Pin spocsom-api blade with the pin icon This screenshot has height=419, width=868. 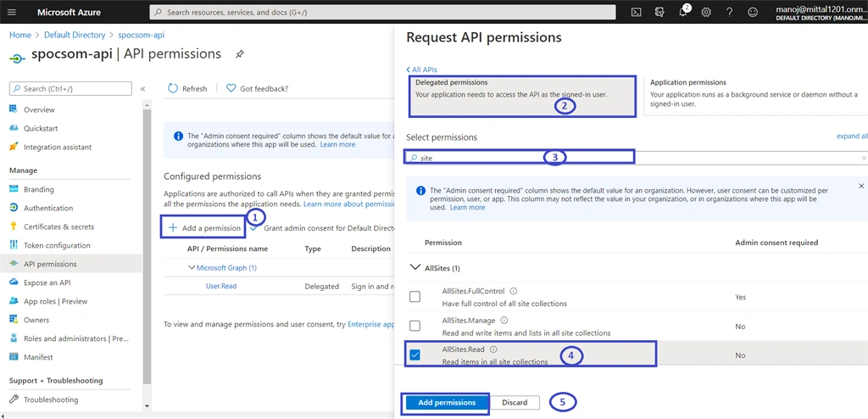[239, 54]
